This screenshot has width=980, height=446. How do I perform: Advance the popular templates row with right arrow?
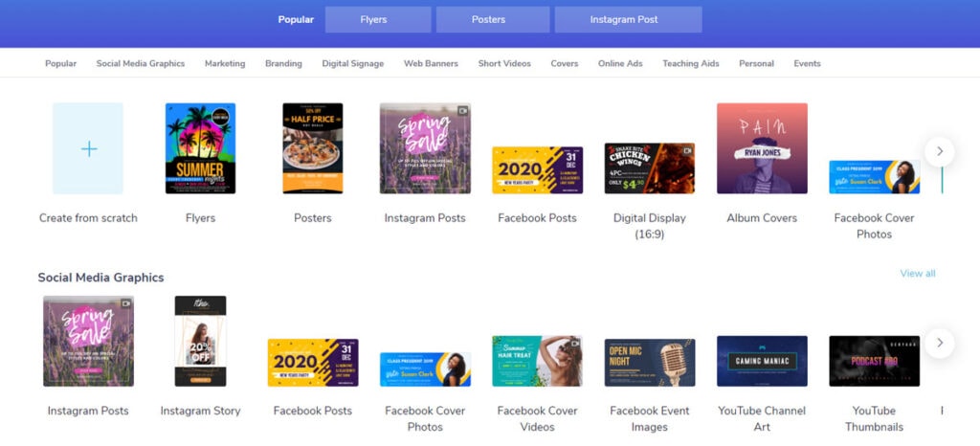click(940, 152)
